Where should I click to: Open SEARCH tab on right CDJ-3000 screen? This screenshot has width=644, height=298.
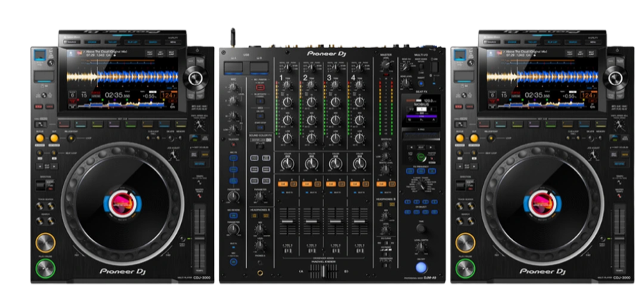coord(572,42)
